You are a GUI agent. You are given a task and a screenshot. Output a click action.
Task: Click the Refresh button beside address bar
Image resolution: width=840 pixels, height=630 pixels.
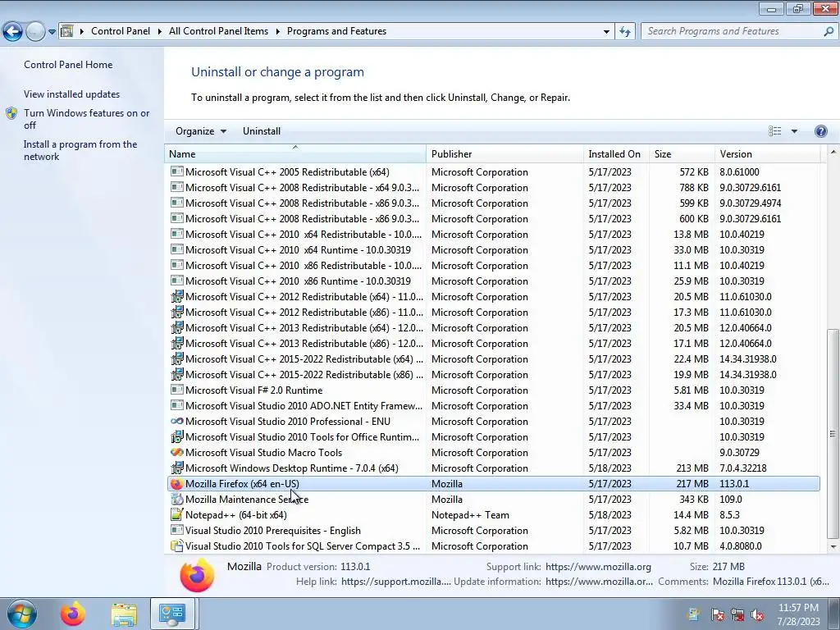[624, 31]
